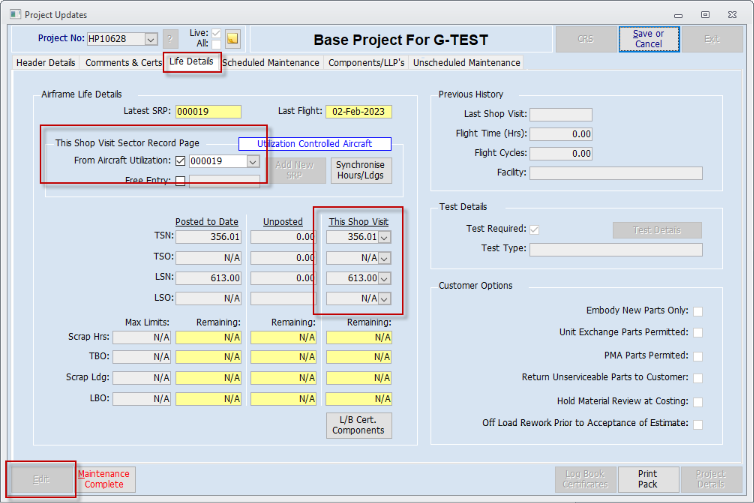Click Synchronise Hours/Ldgs button
The image size is (754, 503).
tap(361, 170)
